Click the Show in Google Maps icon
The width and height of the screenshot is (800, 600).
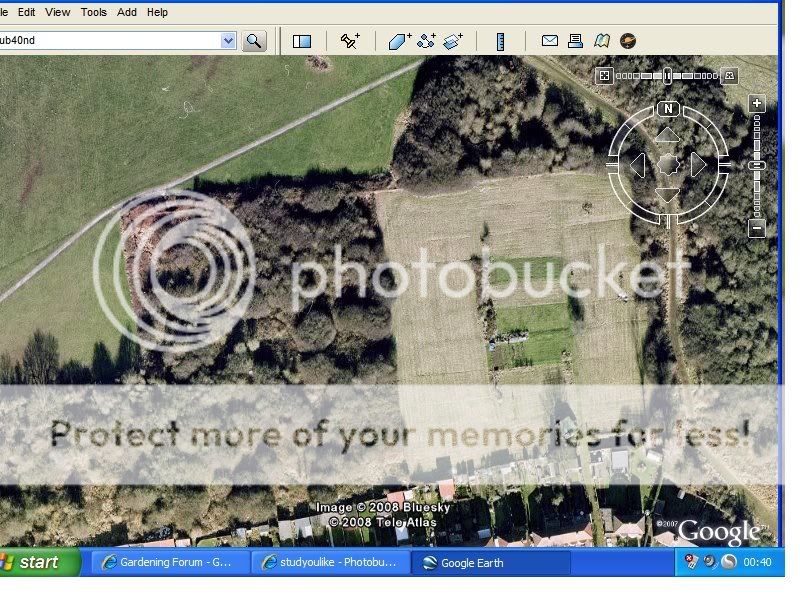pos(601,41)
